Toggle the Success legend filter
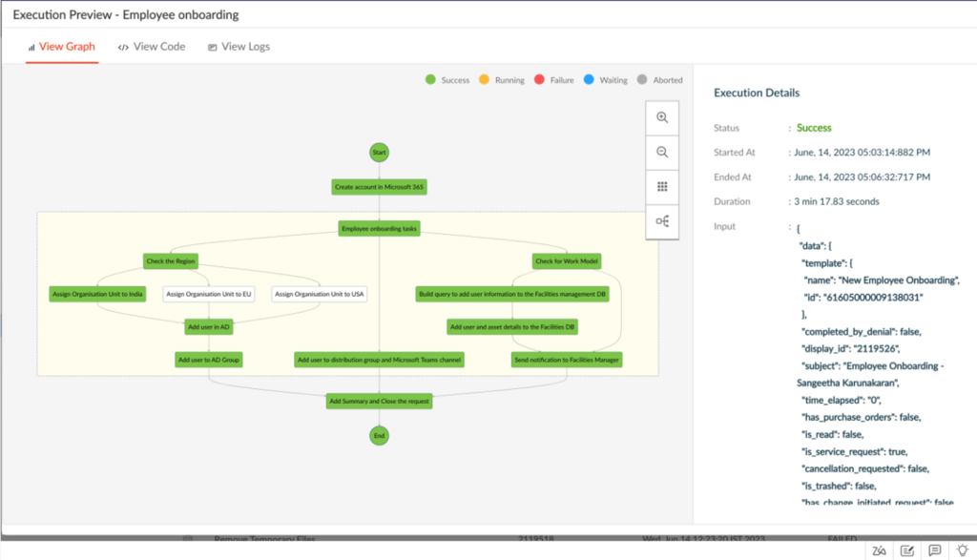Screen dimensions: 977x560 coord(444,80)
